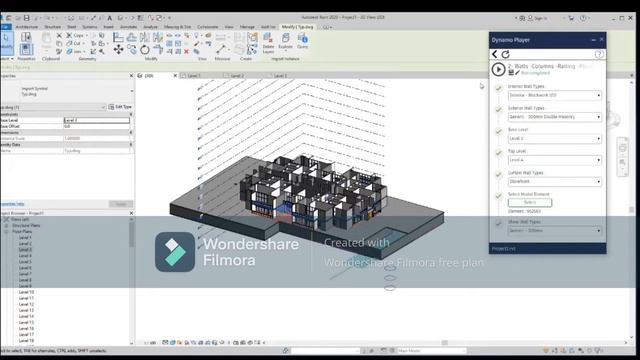Refresh the Dynamo Player script list
The image size is (640, 360).
(505, 54)
